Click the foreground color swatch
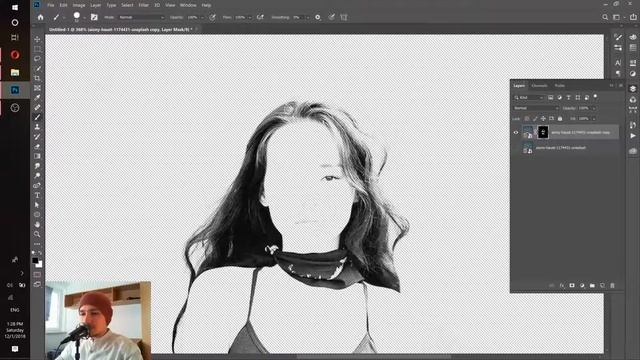 35,260
